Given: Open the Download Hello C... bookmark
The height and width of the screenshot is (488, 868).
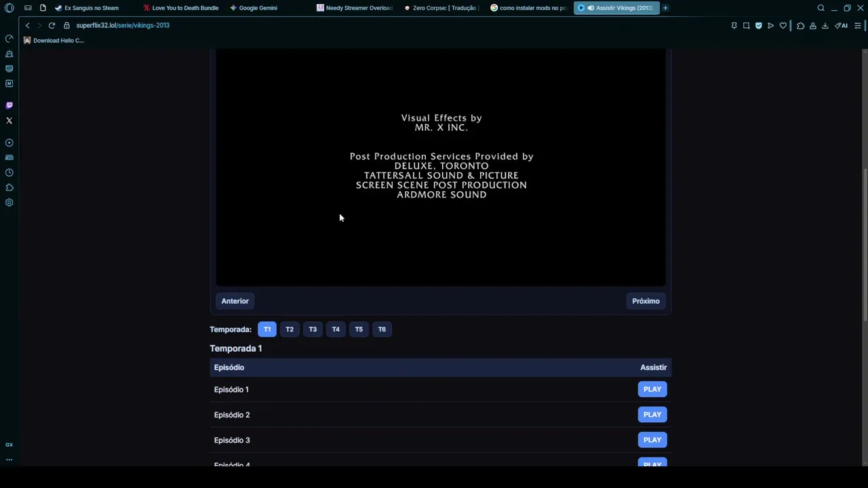Looking at the screenshot, I should tap(54, 41).
